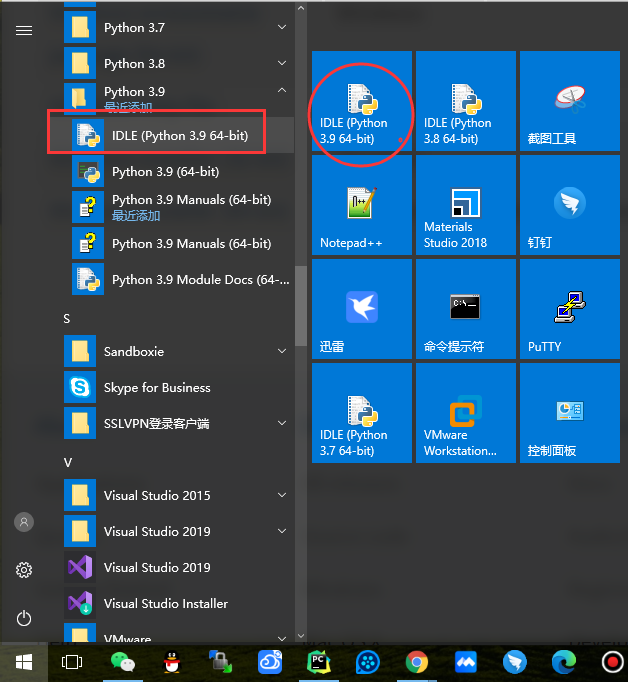Open the 钉钉 DingTalk tile
This screenshot has height=682, width=628.
pyautogui.click(x=570, y=205)
